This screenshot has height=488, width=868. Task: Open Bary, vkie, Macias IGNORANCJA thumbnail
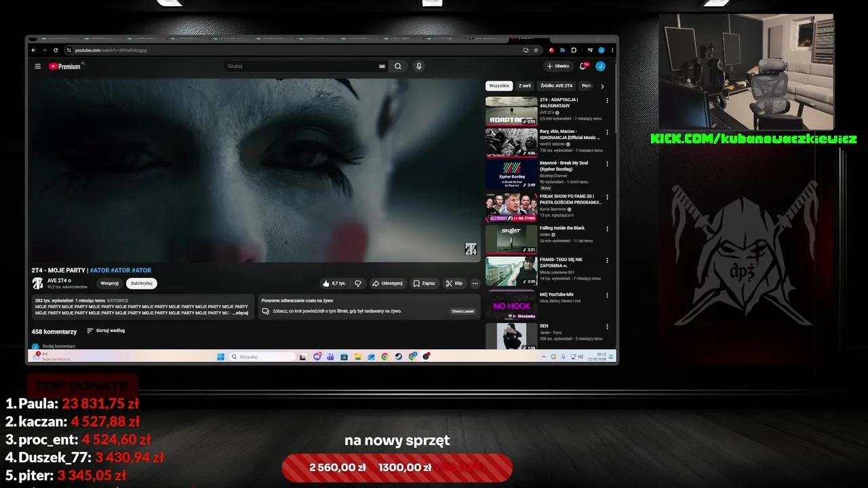pyautogui.click(x=511, y=142)
